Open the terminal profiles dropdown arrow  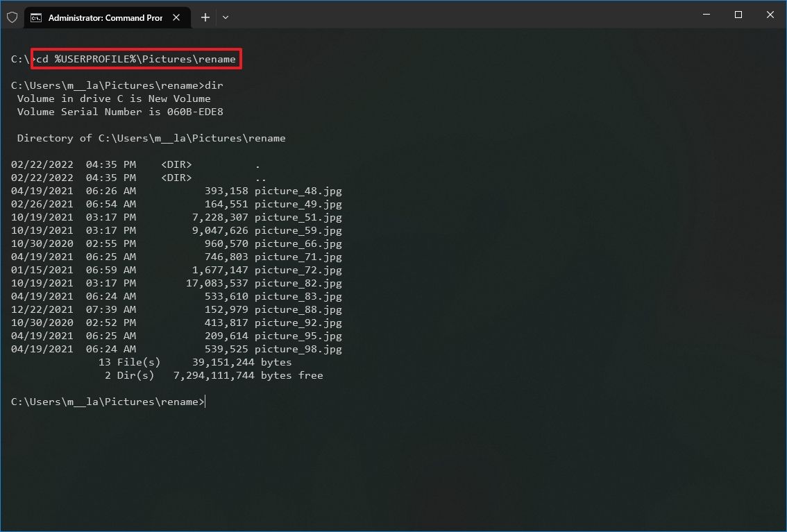point(225,17)
